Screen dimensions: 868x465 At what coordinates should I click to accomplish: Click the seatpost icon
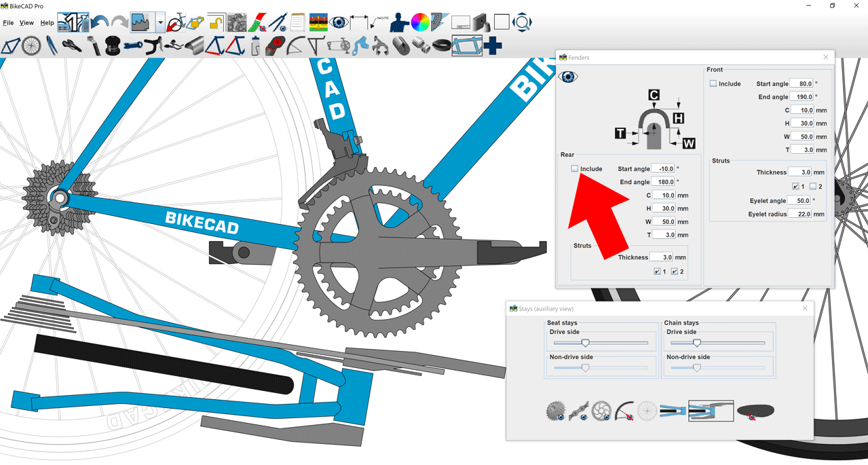tap(93, 45)
